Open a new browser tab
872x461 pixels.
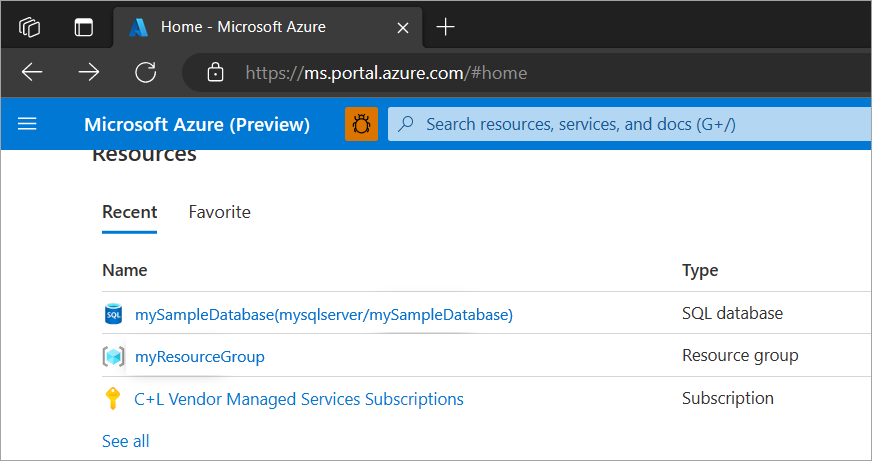tap(445, 27)
